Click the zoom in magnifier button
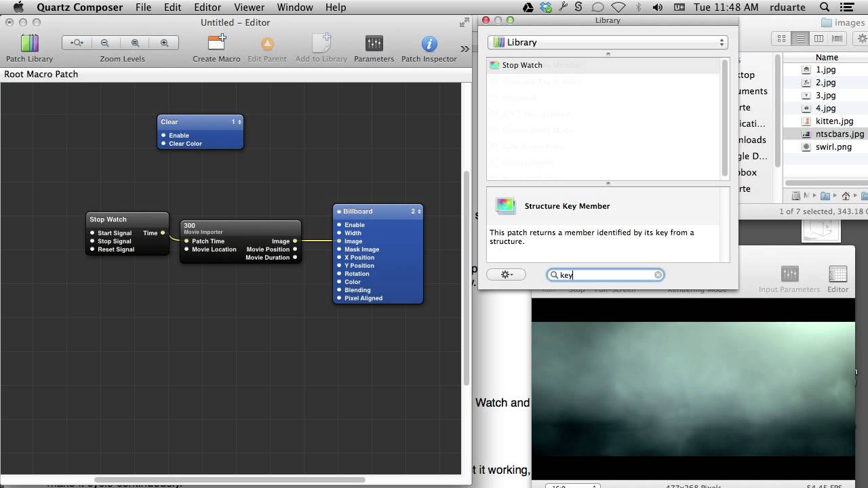The width and height of the screenshot is (868, 488). click(x=164, y=43)
